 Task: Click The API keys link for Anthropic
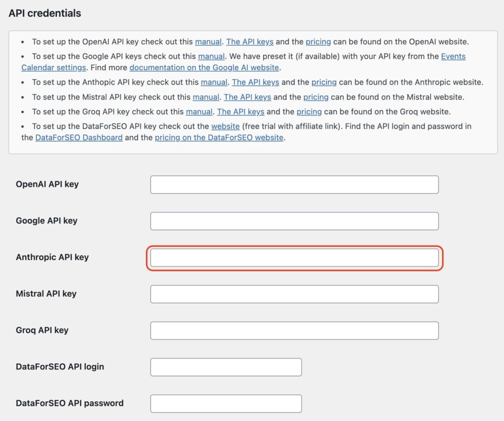point(255,82)
